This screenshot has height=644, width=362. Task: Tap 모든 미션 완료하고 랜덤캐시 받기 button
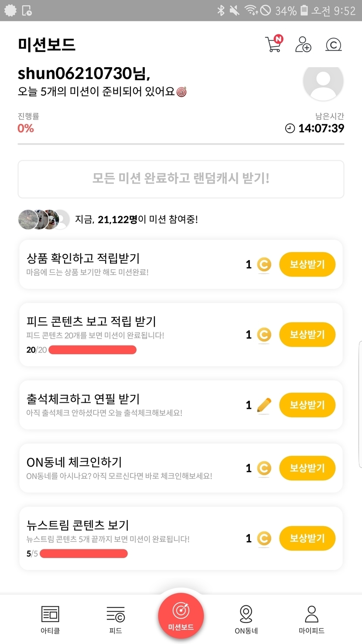point(181,179)
